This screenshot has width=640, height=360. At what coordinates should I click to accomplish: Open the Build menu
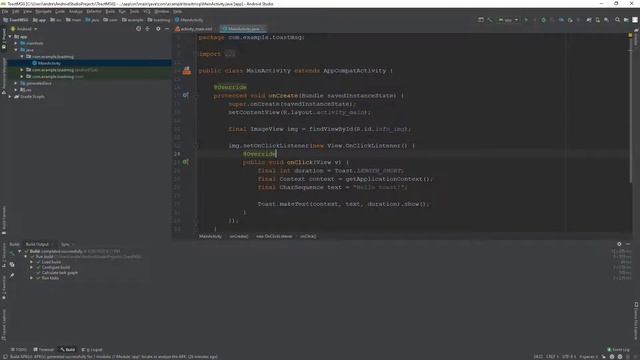click(x=110, y=11)
